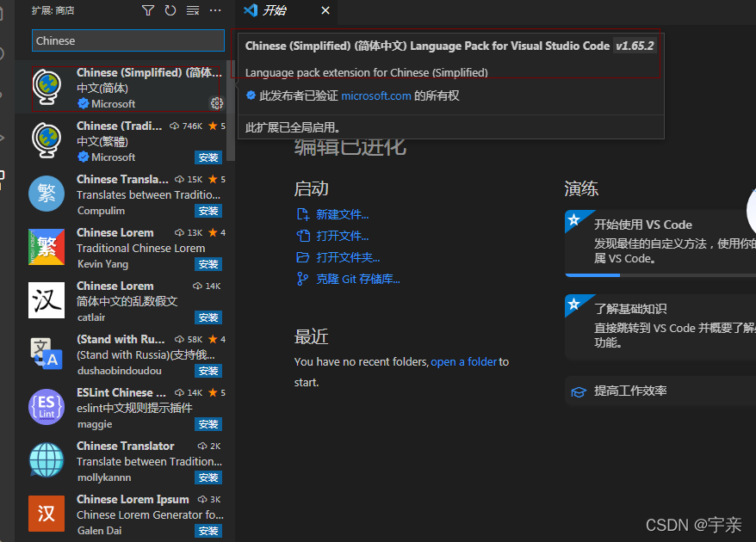The height and width of the screenshot is (542, 756).
Task: Refresh the extensions list
Action: pyautogui.click(x=170, y=10)
